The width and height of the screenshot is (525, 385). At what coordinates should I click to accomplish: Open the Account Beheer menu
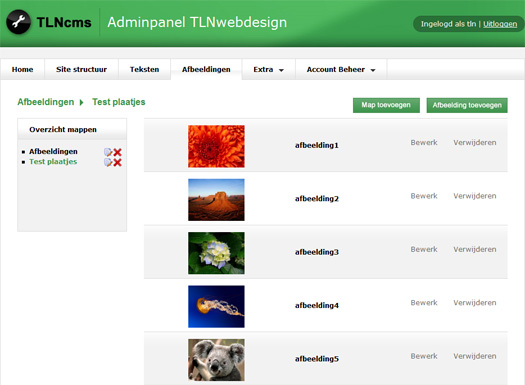(x=341, y=69)
